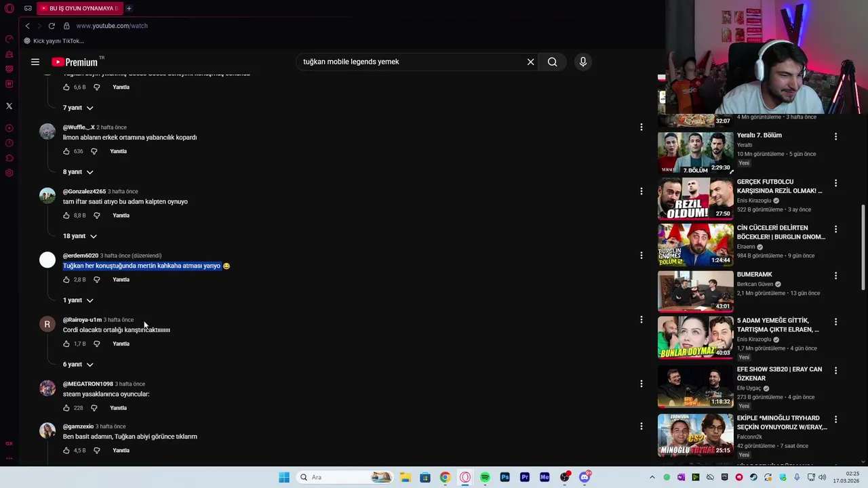The image size is (868, 488).
Task: Go to YouTube Premium home logo
Action: (x=75, y=62)
